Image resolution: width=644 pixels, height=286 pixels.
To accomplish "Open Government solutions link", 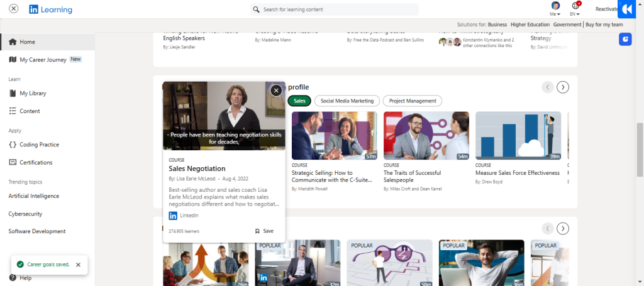I will [567, 25].
